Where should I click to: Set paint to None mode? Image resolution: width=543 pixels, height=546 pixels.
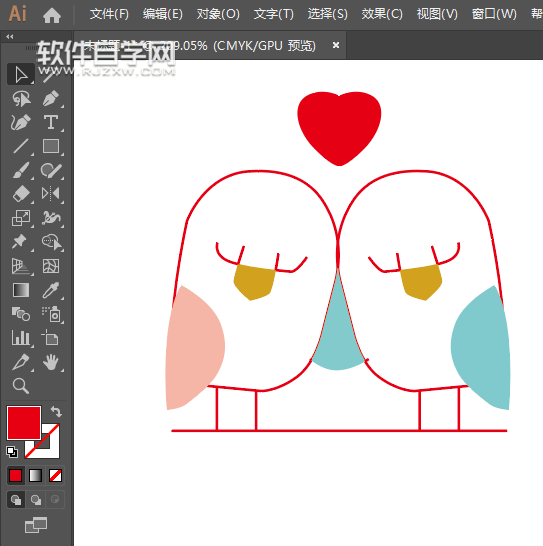(55, 476)
